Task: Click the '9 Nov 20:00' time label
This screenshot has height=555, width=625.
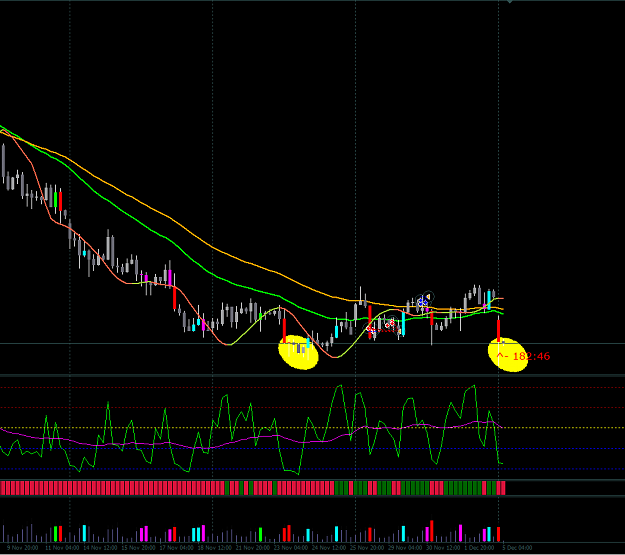Action: pos(22,548)
